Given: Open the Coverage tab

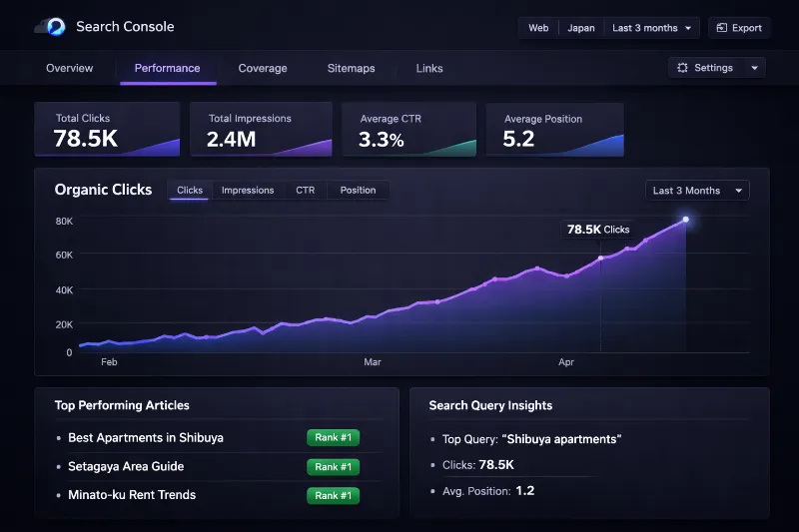Looking at the screenshot, I should pos(263,68).
